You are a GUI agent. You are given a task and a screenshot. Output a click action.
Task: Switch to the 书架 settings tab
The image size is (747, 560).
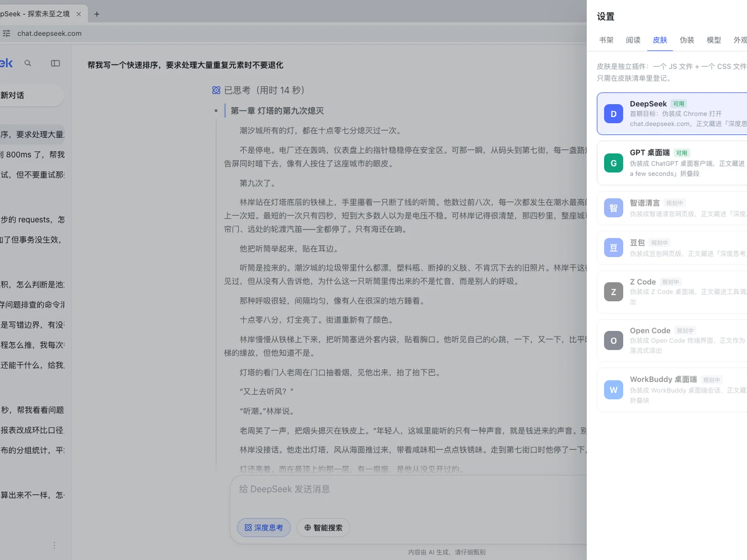tap(606, 40)
